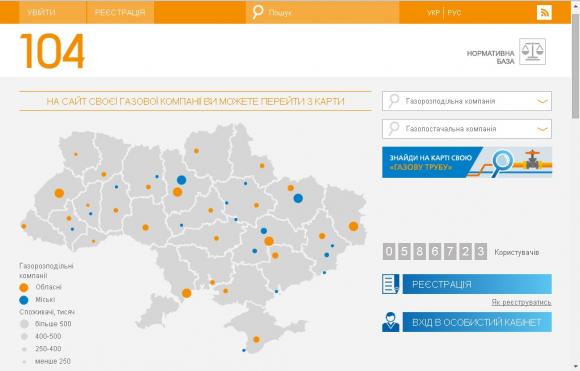Click the Знайди на карті свою газову трубу banner
Screen dimensions: 580x371
pyautogui.click(x=467, y=162)
